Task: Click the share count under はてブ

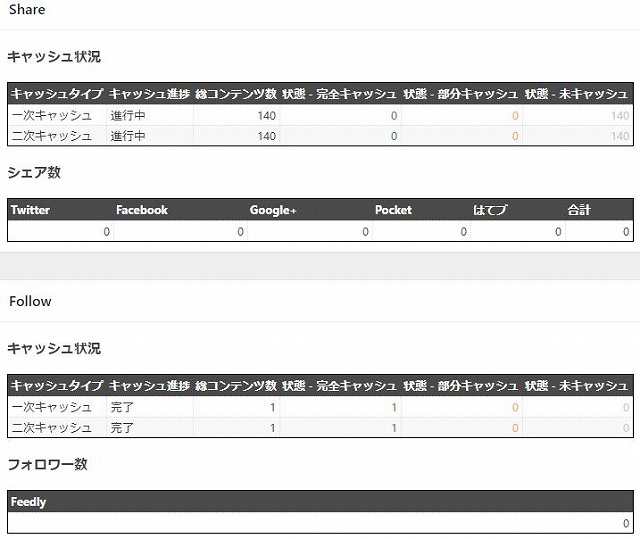Action: tap(558, 232)
